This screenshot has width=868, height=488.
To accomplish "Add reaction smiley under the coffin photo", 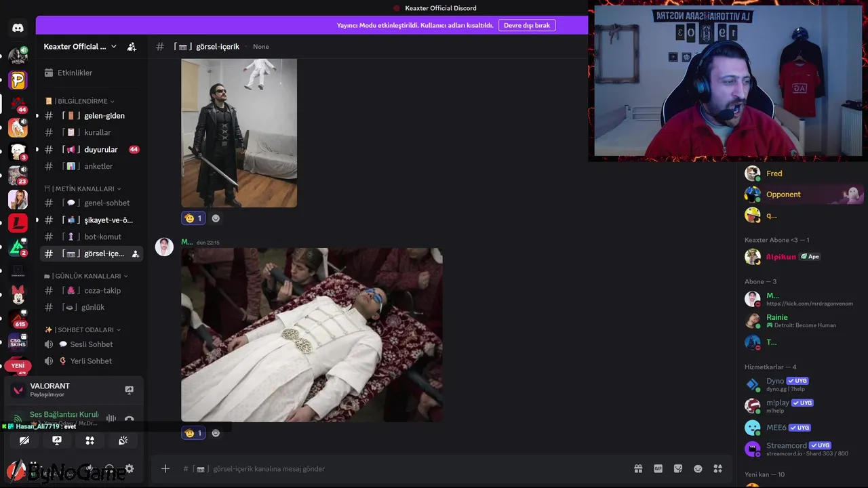I will (216, 433).
